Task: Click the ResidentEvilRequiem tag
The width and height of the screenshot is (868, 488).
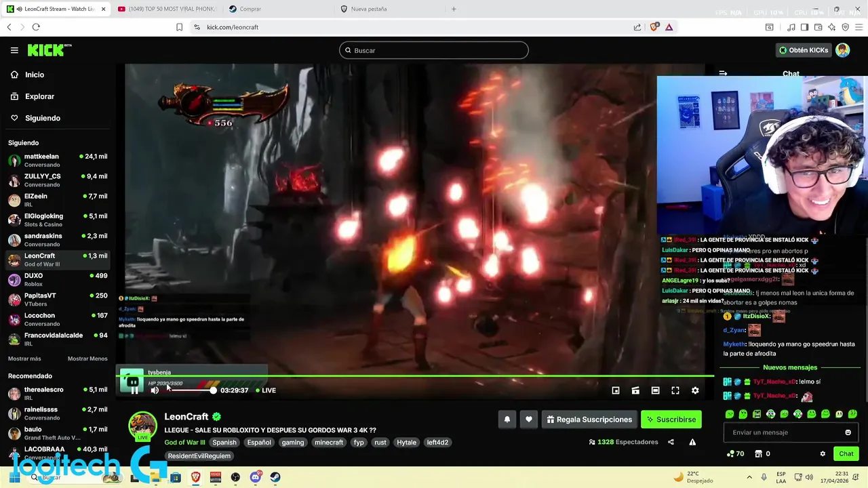Action: [x=199, y=456]
